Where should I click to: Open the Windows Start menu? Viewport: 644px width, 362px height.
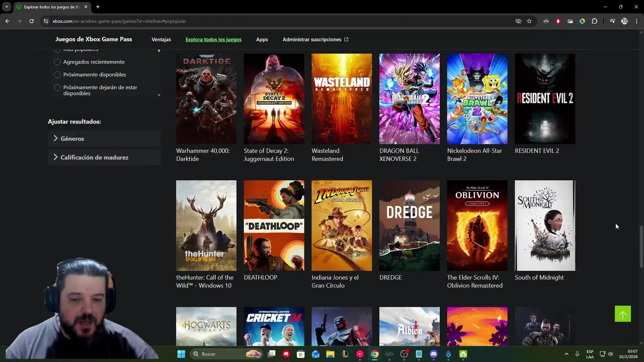[x=181, y=354]
